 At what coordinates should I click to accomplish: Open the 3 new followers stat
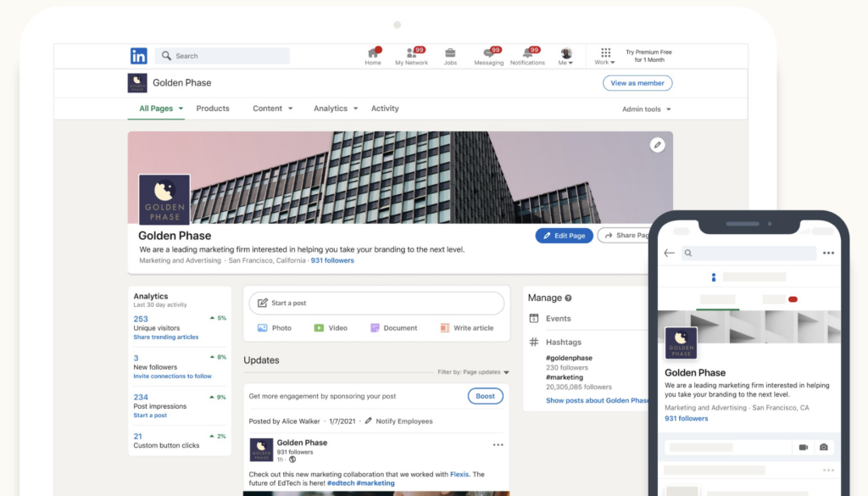click(x=136, y=358)
